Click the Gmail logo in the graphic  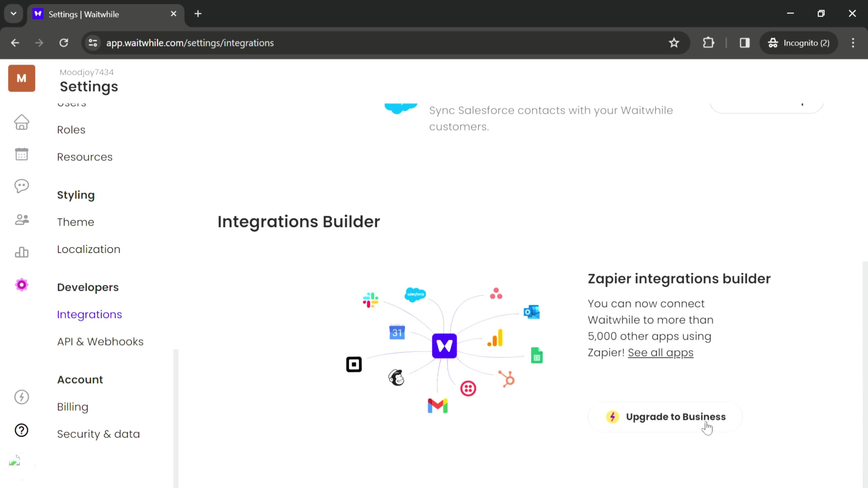pos(437,406)
